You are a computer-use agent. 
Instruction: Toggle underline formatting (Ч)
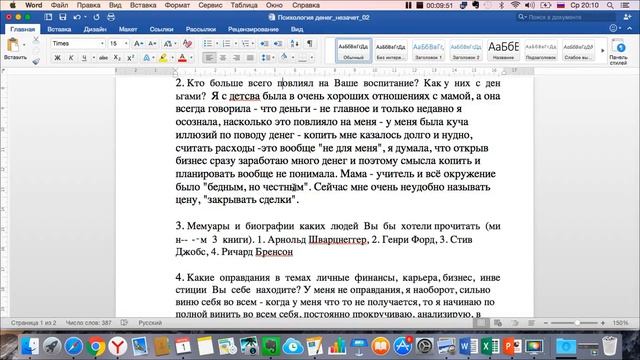pos(84,58)
